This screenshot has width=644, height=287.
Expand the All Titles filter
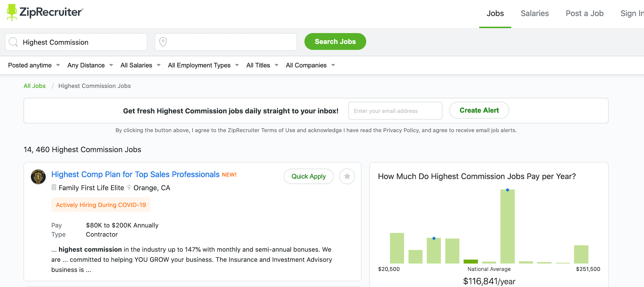pyautogui.click(x=262, y=65)
